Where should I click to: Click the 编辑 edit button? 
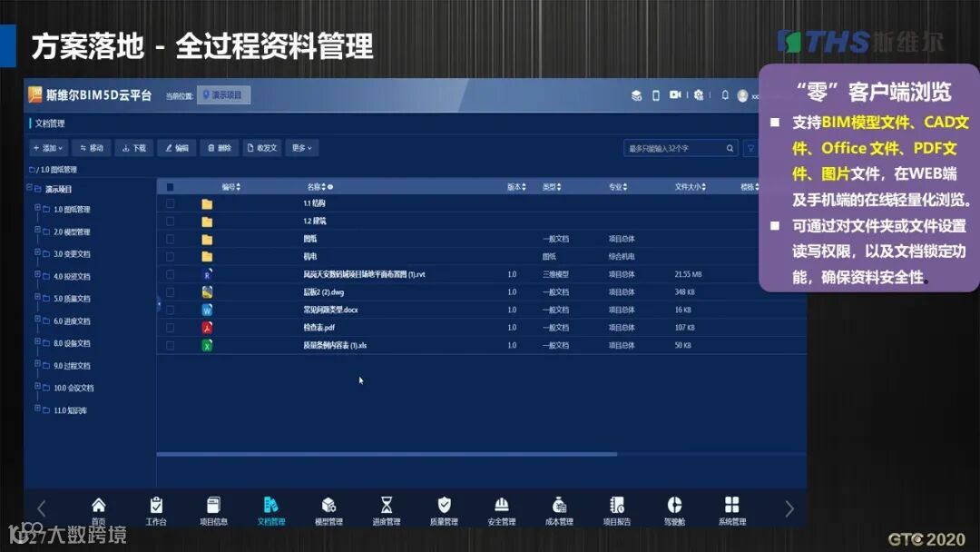pos(177,148)
